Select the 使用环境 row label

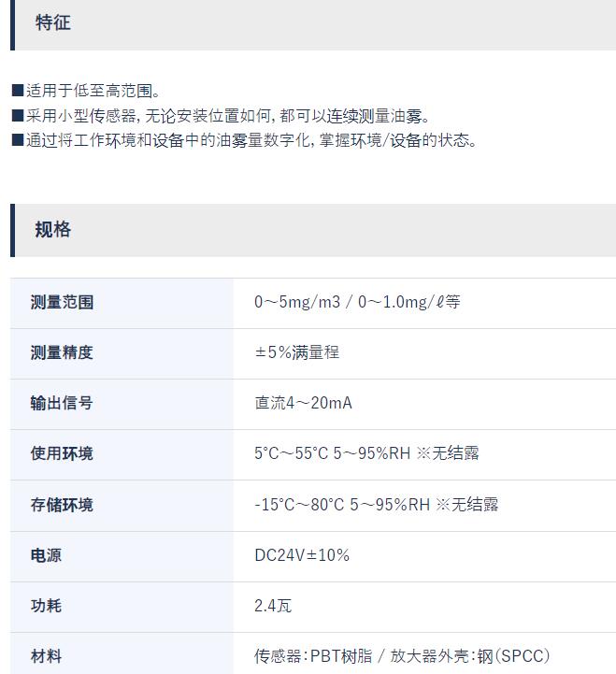pos(62,453)
